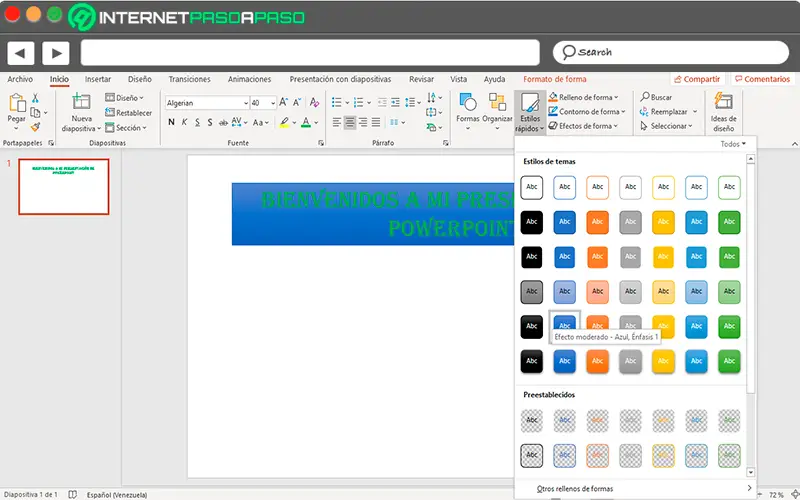Open the Archivo tab
The width and height of the screenshot is (800, 500).
(x=20, y=79)
